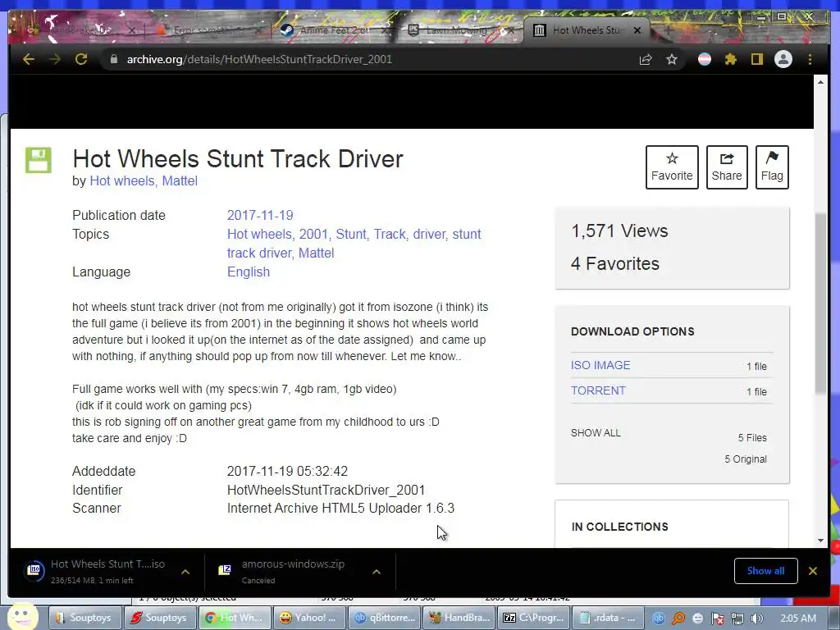Click the IN COLLECTIONS heading
840x630 pixels.
620,527
